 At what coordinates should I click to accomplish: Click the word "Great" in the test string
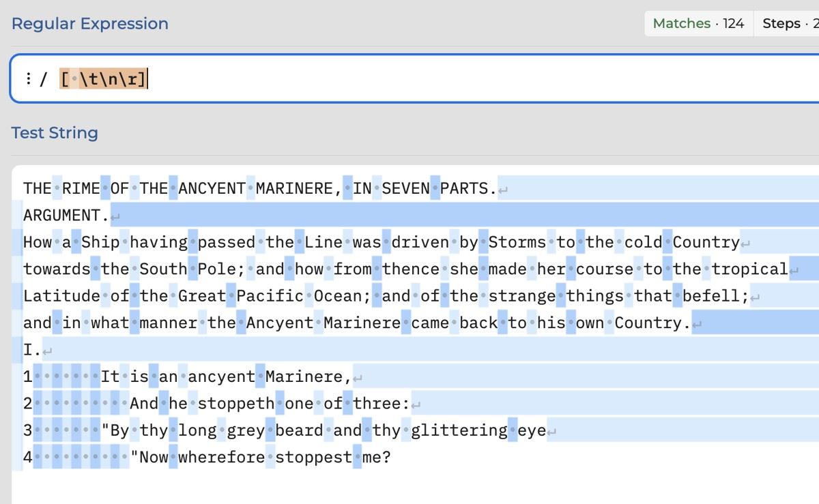(x=202, y=296)
